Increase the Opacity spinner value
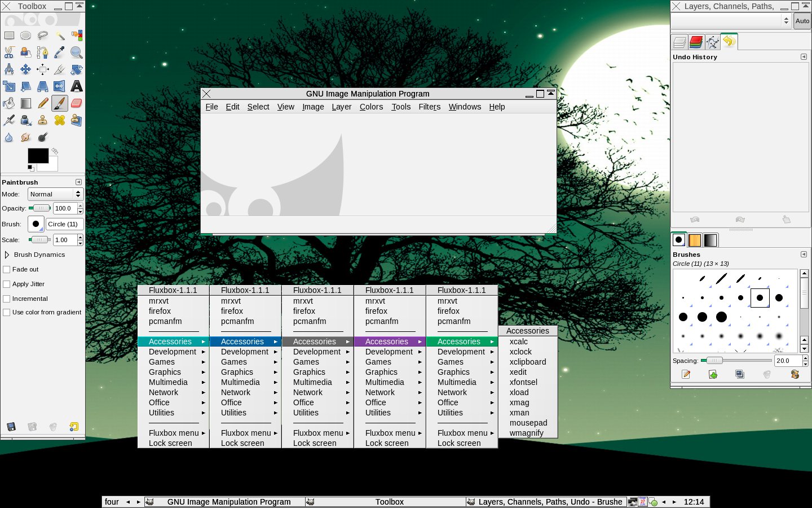The height and width of the screenshot is (508, 812). 80,206
